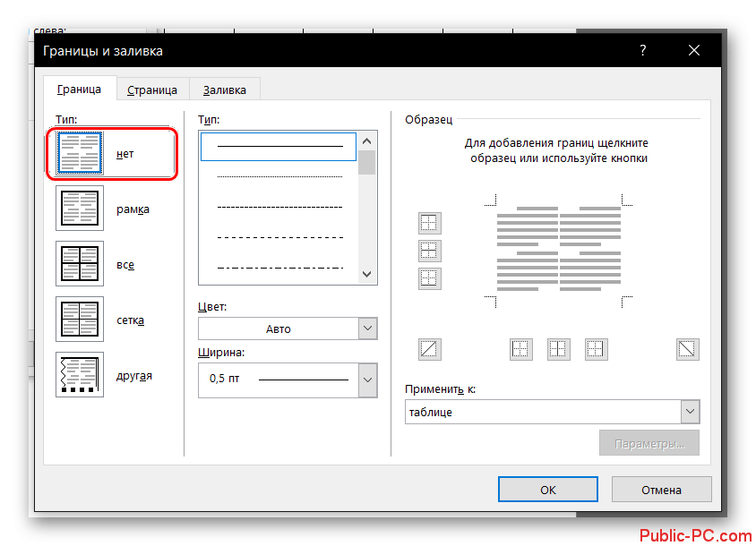Click the left border button below preview
The image size is (756, 546).
[521, 349]
